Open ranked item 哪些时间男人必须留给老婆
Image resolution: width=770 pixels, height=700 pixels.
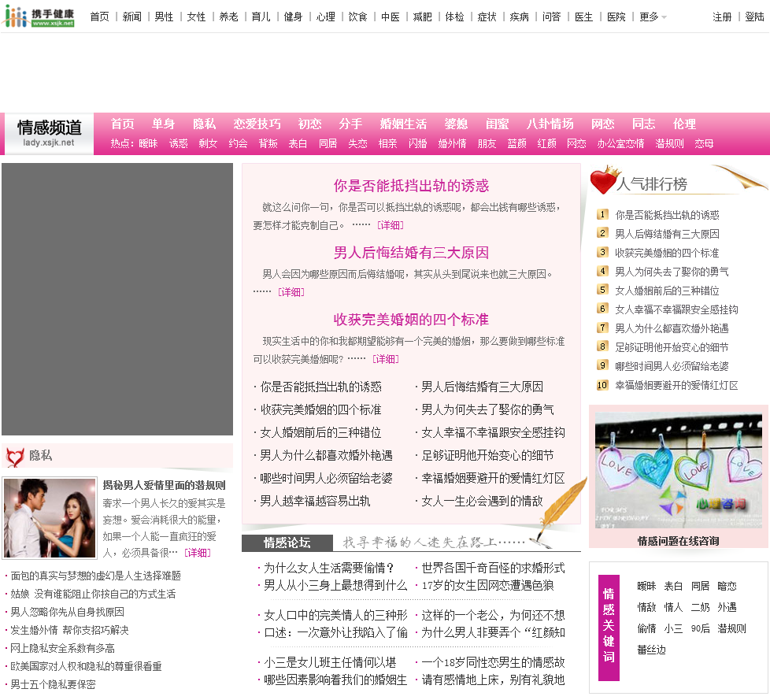coord(672,366)
